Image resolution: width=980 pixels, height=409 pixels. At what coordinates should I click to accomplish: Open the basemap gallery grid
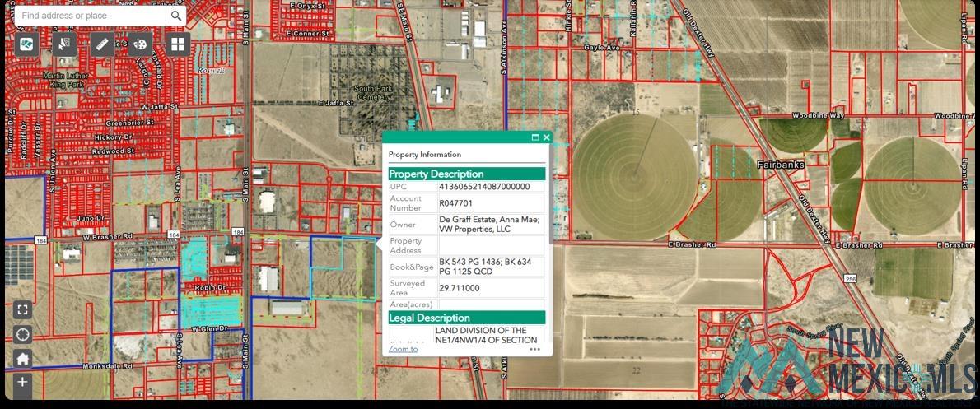click(178, 44)
